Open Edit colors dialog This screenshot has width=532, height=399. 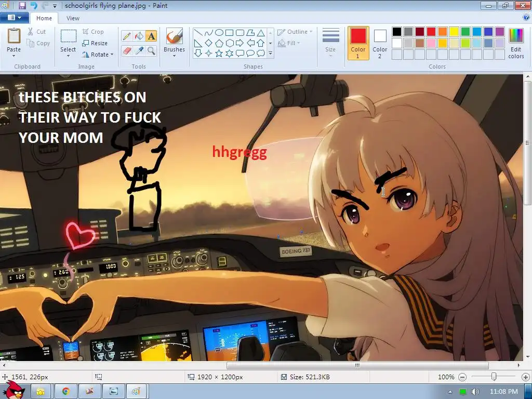[516, 44]
